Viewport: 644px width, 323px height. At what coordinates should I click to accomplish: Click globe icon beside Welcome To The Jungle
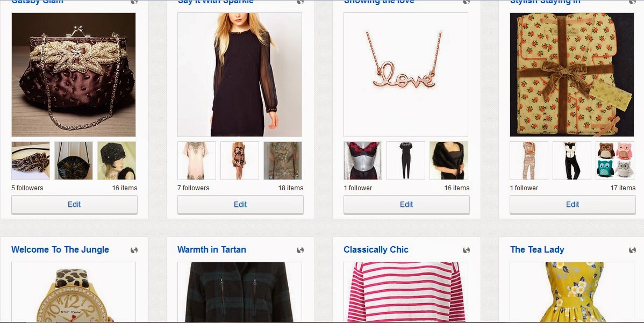[x=134, y=250]
